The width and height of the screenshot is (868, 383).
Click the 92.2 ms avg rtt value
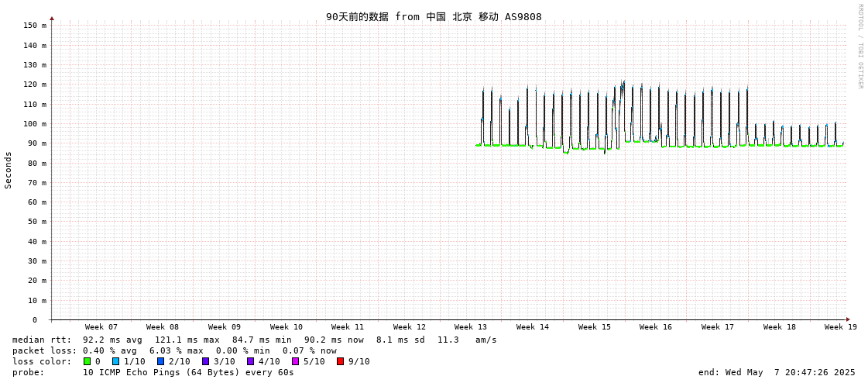pyautogui.click(x=112, y=340)
